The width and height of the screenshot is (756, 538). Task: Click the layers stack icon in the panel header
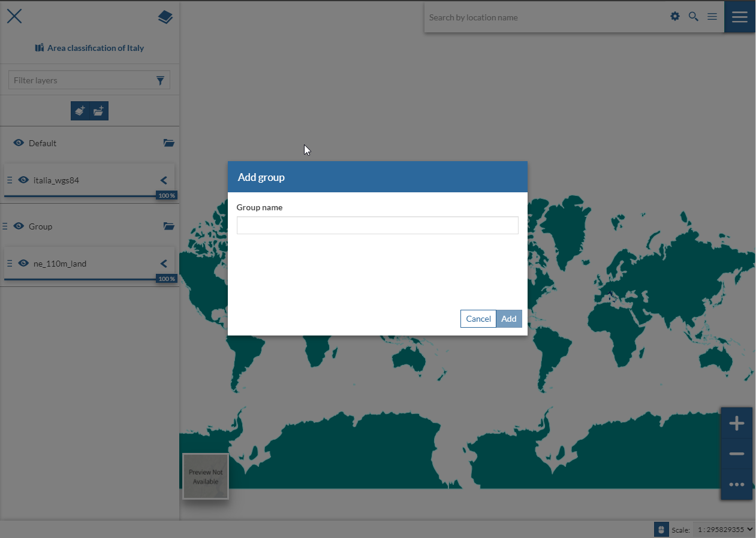165,17
